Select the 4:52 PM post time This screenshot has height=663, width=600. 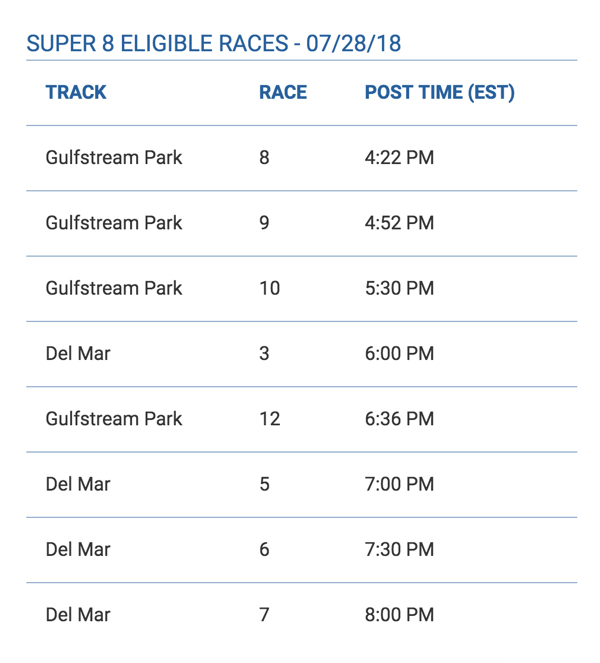pyautogui.click(x=399, y=223)
